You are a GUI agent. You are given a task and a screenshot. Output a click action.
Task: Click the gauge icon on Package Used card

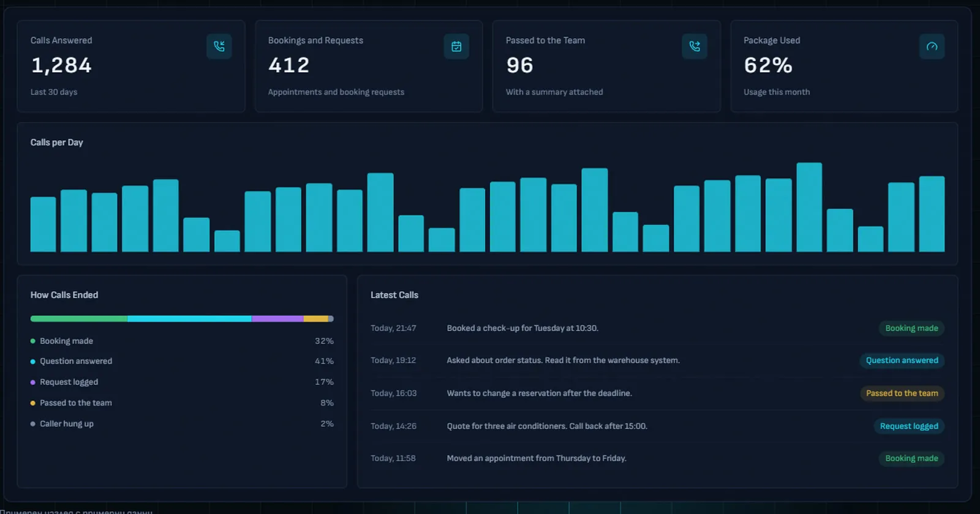[932, 47]
